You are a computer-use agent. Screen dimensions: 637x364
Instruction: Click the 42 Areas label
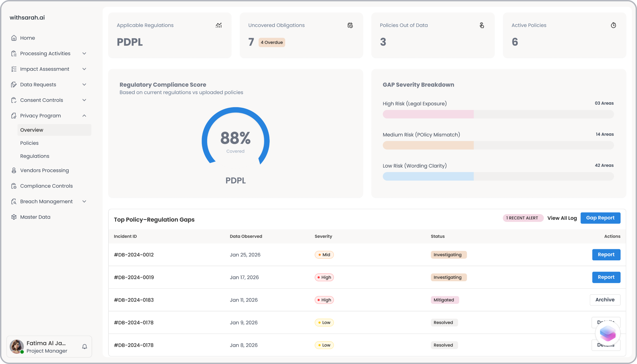(x=604, y=166)
